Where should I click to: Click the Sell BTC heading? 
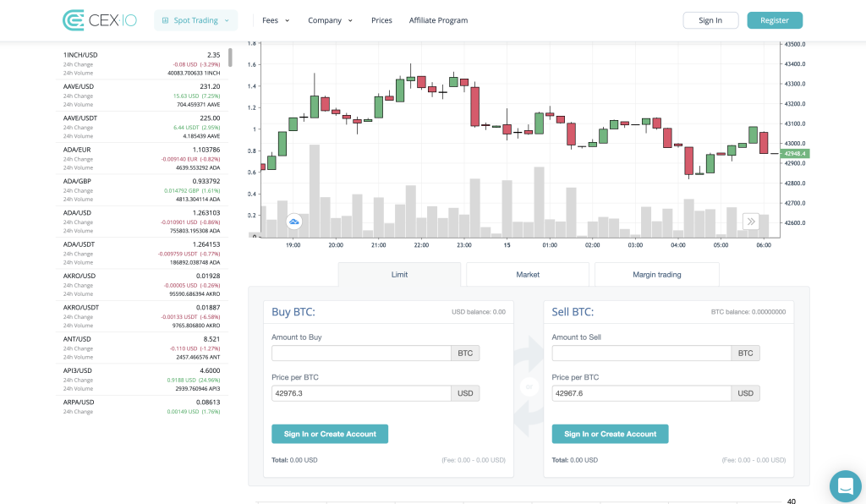(573, 312)
